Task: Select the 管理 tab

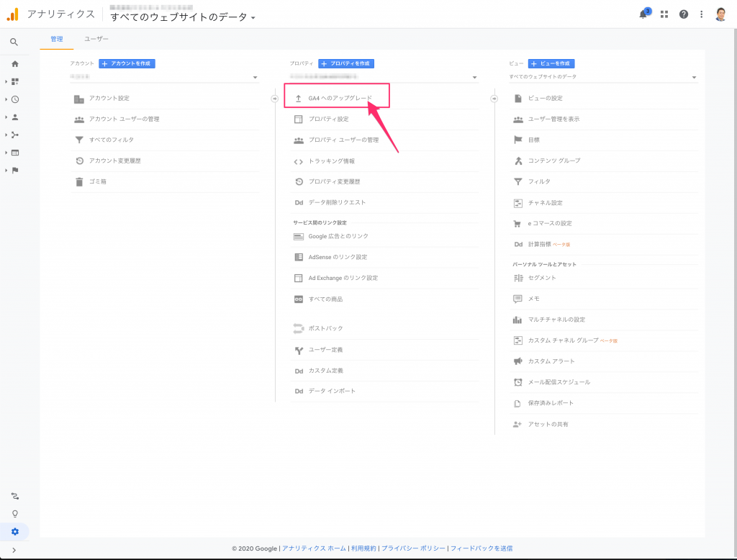Action: pos(57,39)
